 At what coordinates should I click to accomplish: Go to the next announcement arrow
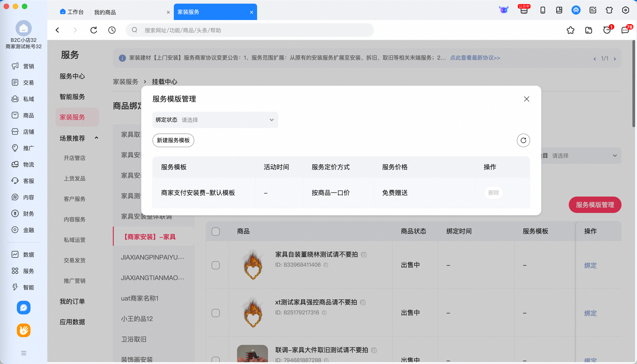[615, 59]
